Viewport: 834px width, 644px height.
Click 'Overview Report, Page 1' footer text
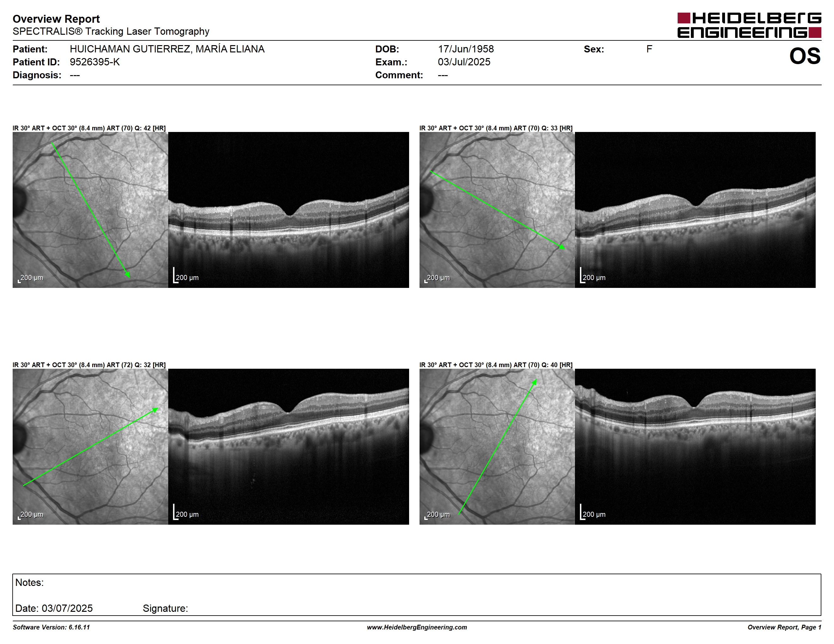click(x=784, y=627)
